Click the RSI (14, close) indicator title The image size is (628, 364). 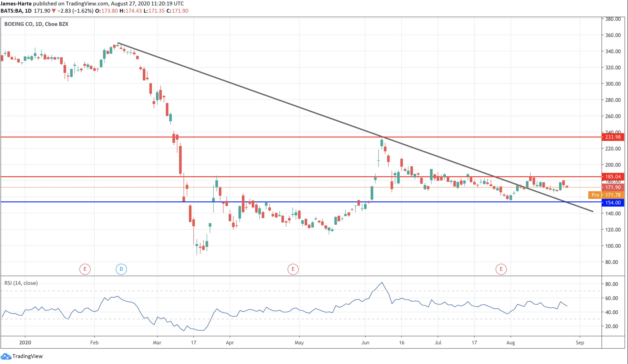pyautogui.click(x=21, y=283)
